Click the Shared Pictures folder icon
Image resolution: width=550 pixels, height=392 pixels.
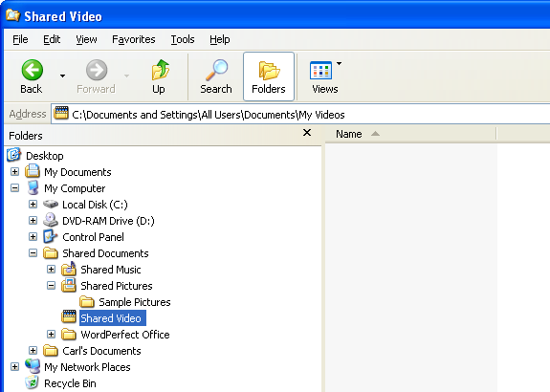click(69, 285)
